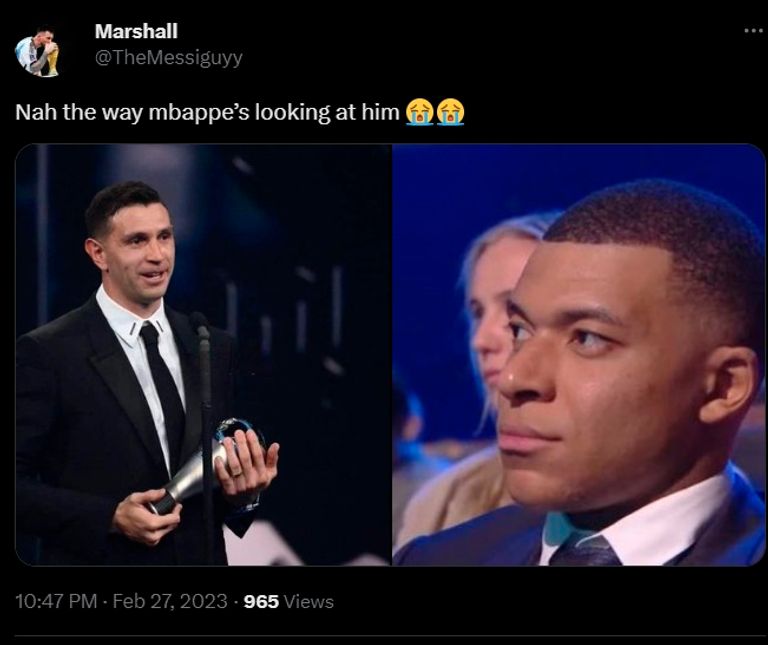Viewport: 768px width, 645px height.
Task: Select the second crying emoji in the tweet
Action: point(450,113)
